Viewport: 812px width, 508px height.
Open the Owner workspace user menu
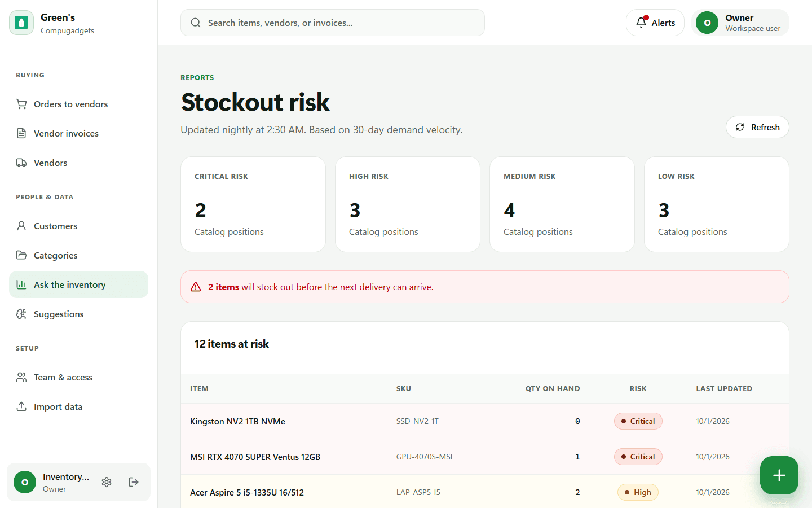pyautogui.click(x=740, y=23)
